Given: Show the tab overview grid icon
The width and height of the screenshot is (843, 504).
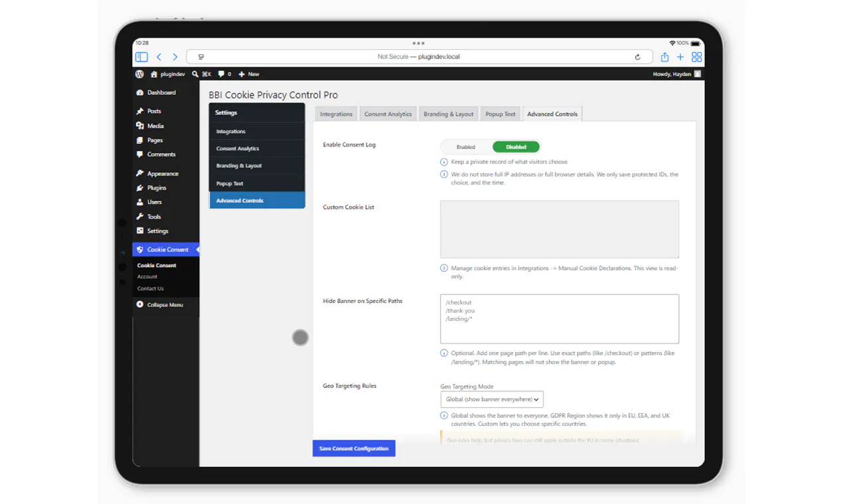Looking at the screenshot, I should click(x=696, y=57).
